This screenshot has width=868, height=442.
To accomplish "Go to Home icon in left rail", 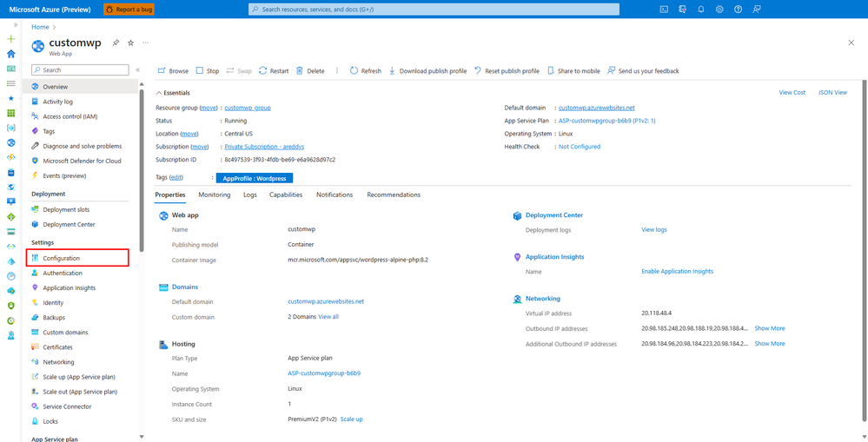I will (x=10, y=54).
